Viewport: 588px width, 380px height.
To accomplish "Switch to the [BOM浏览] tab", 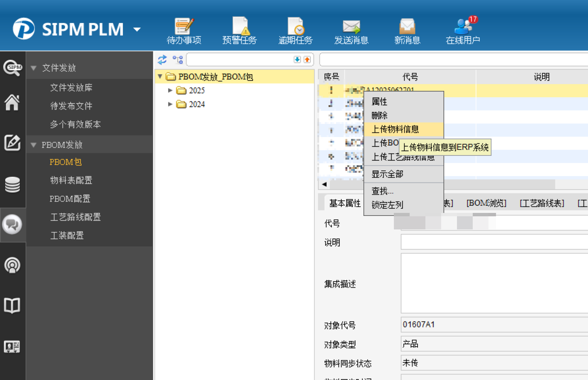I will point(486,203).
